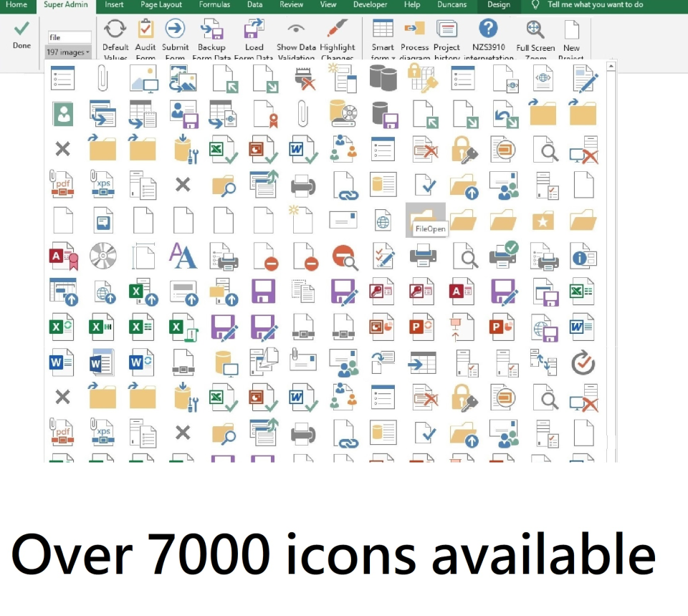The height and width of the screenshot is (616, 688).
Task: Click the 'file' search input field
Action: point(70,37)
